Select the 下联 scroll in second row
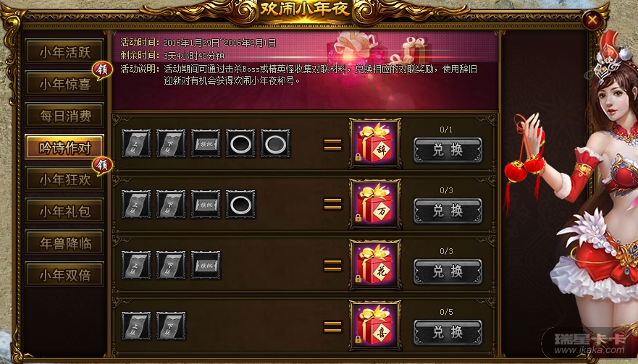 pyautogui.click(x=171, y=204)
